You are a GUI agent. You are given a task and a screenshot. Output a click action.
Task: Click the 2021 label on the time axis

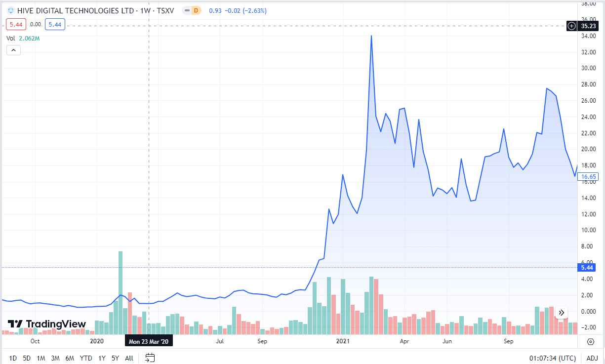coord(343,341)
